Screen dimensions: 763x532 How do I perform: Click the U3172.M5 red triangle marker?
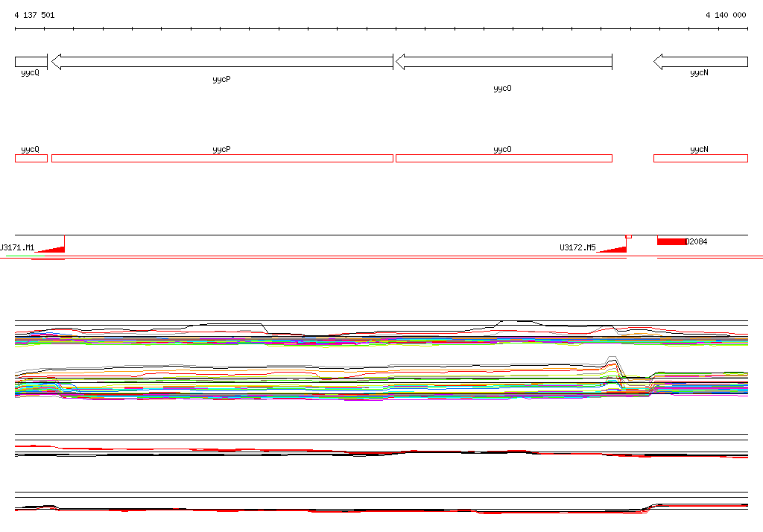tap(614, 249)
